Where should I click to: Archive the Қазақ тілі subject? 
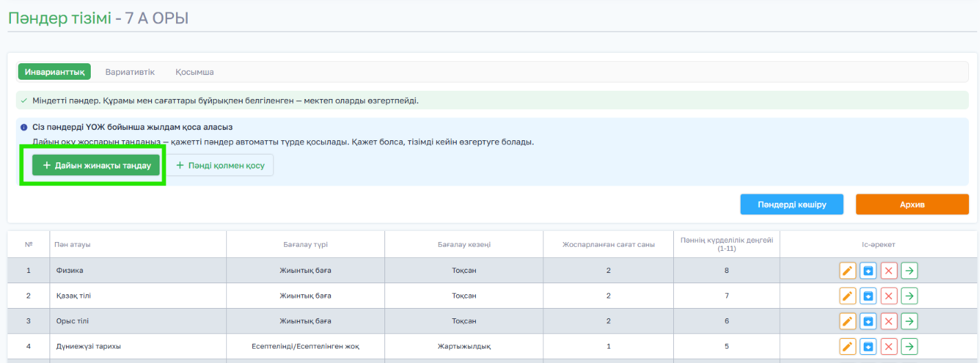coord(868,296)
